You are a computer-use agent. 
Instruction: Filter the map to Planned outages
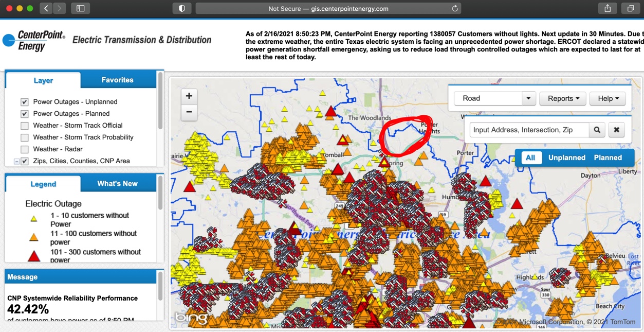tap(608, 158)
